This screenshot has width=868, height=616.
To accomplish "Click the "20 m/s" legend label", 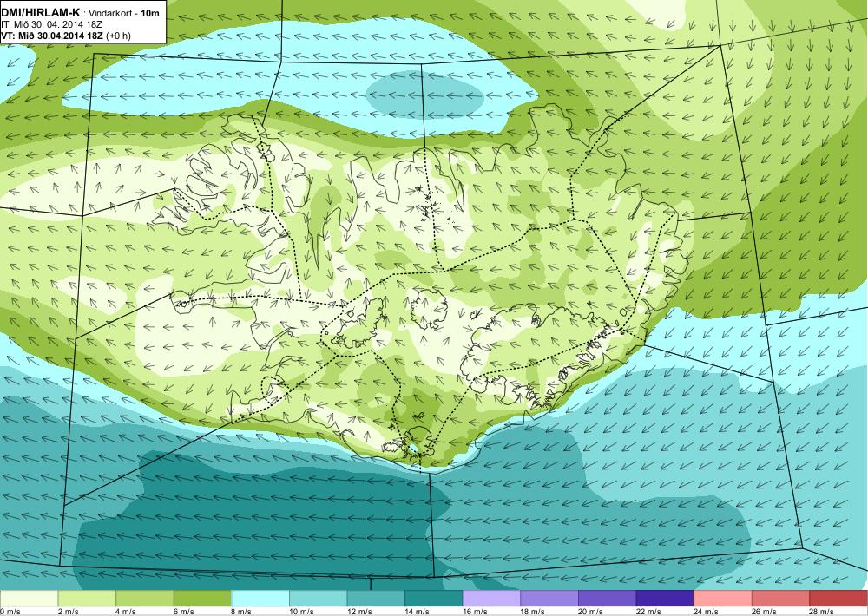I will (x=590, y=612).
